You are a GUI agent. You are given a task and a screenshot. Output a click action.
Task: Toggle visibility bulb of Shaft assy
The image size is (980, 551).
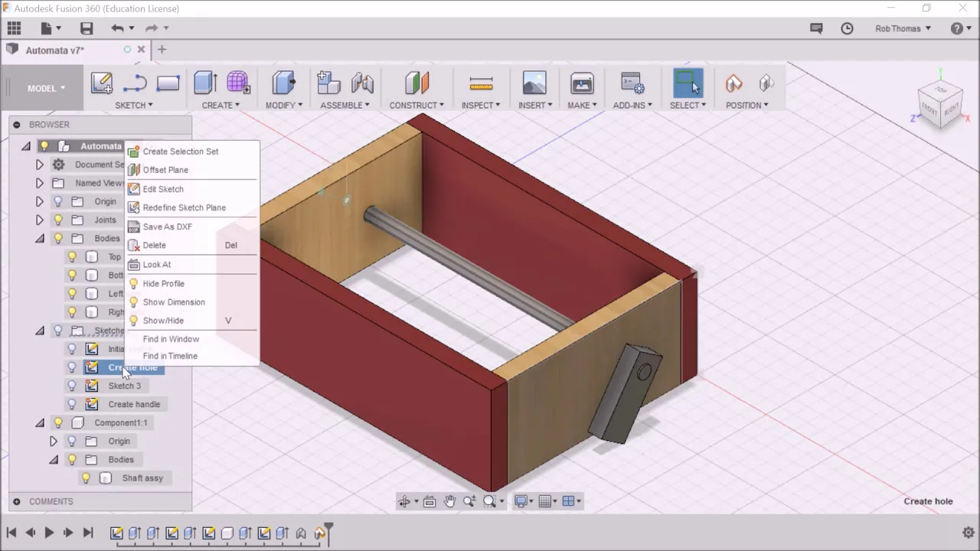(86, 478)
